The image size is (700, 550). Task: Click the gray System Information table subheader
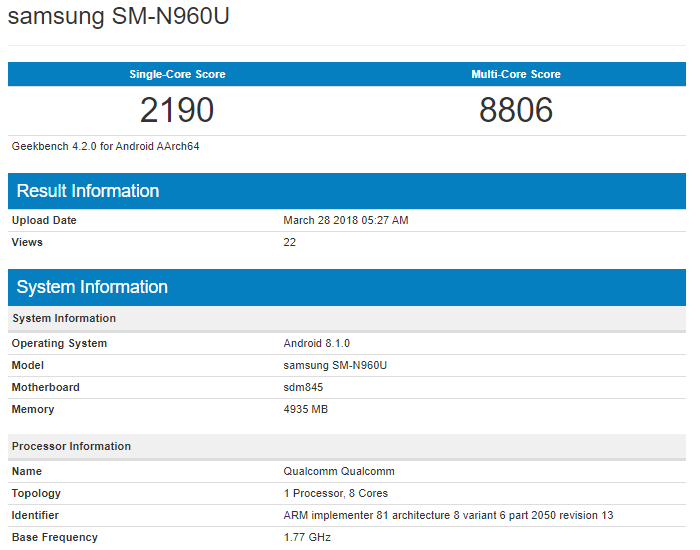tap(64, 318)
